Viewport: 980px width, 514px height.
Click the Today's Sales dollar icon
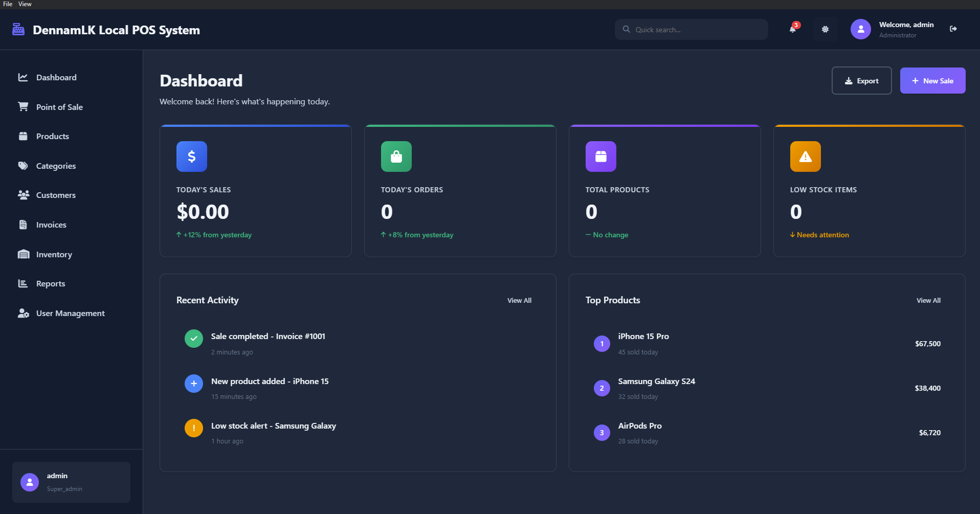pos(191,157)
